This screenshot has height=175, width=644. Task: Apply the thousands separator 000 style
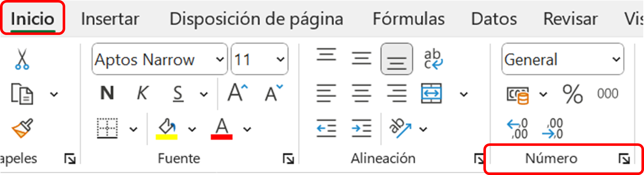coord(607,94)
